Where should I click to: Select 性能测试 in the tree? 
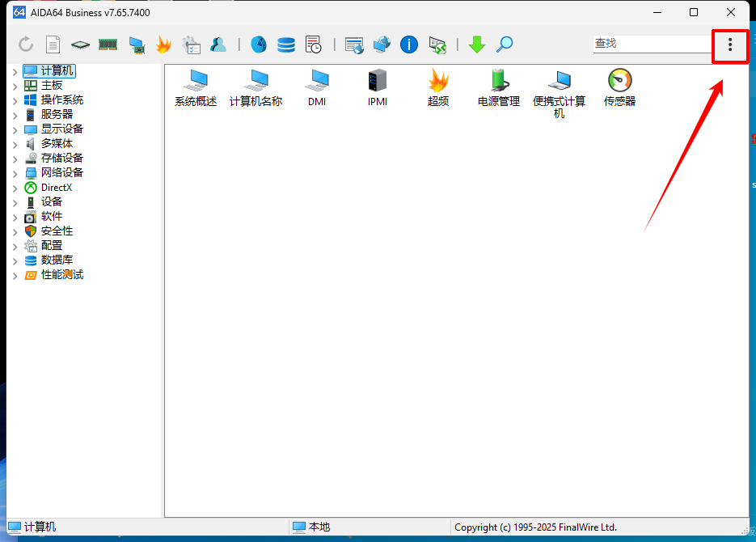point(54,275)
